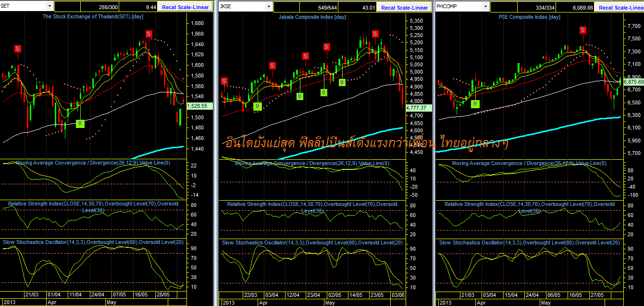The width and height of the screenshot is (644, 306).
Task: Click the current price label 6,875.60
Action: click(633, 82)
